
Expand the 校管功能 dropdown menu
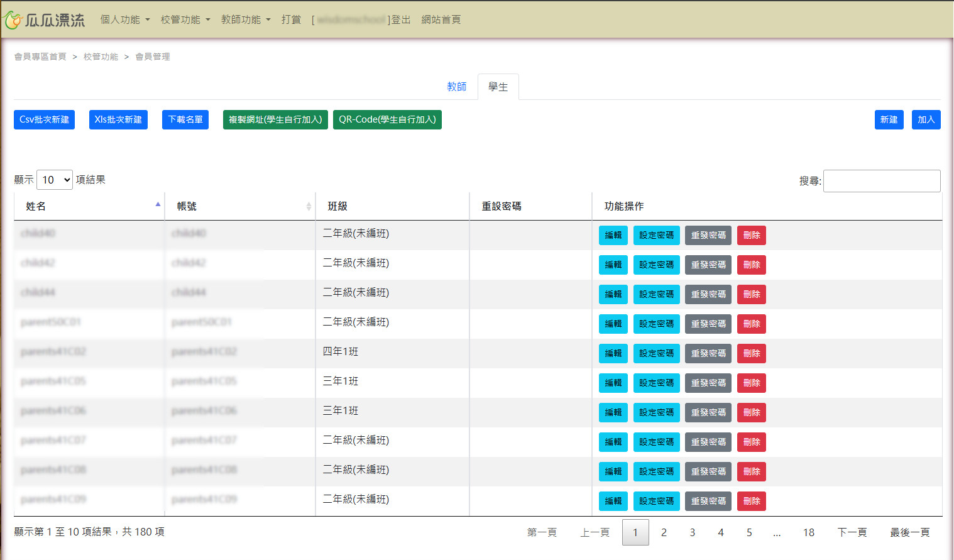pos(185,19)
